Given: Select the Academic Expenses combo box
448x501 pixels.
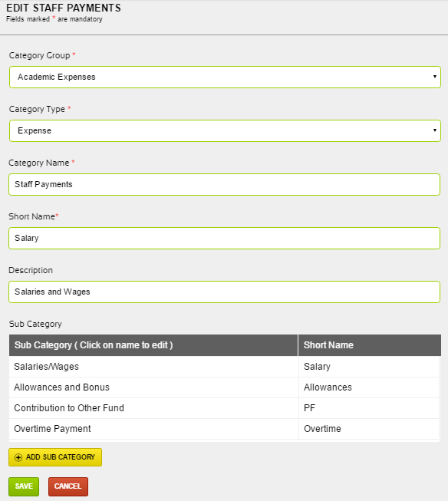Looking at the screenshot, I should pos(225,77).
